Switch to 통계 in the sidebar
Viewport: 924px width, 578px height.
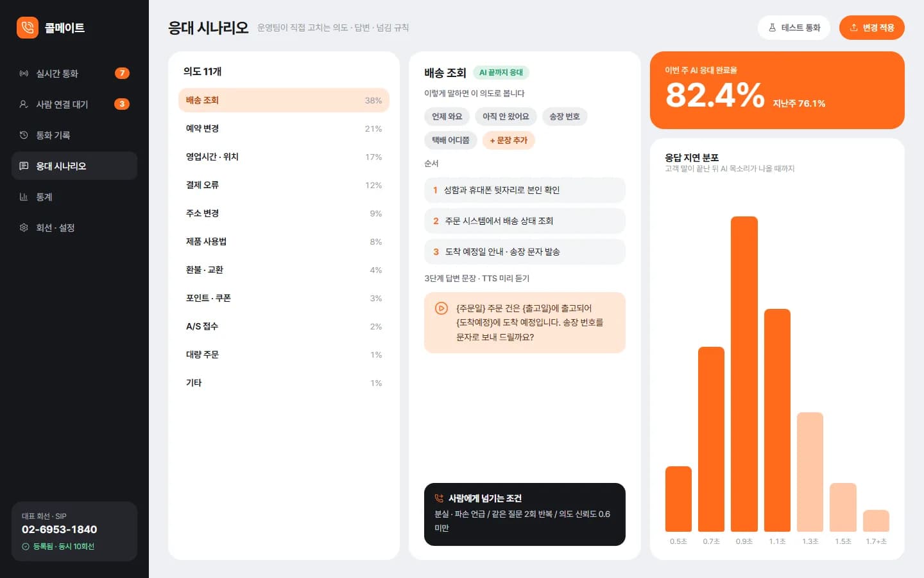coord(74,197)
